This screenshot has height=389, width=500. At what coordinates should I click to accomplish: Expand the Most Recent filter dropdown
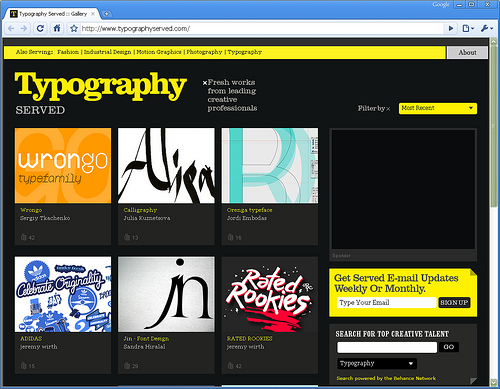tap(438, 108)
